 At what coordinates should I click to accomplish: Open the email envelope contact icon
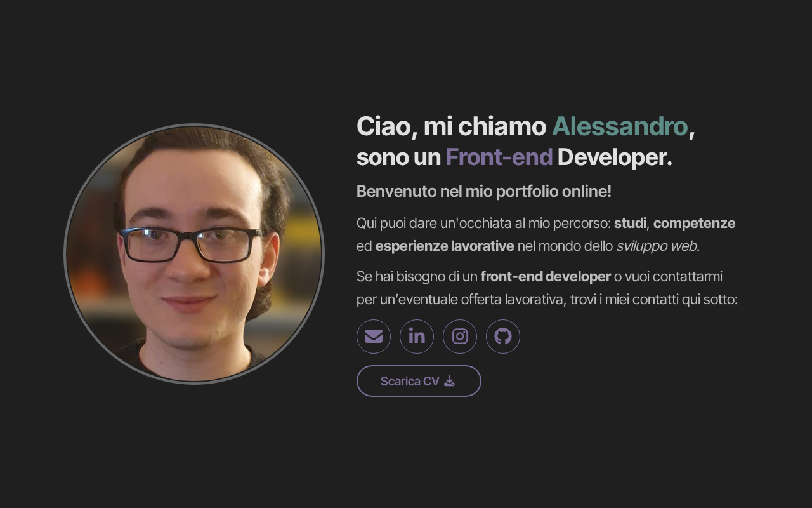pyautogui.click(x=374, y=337)
